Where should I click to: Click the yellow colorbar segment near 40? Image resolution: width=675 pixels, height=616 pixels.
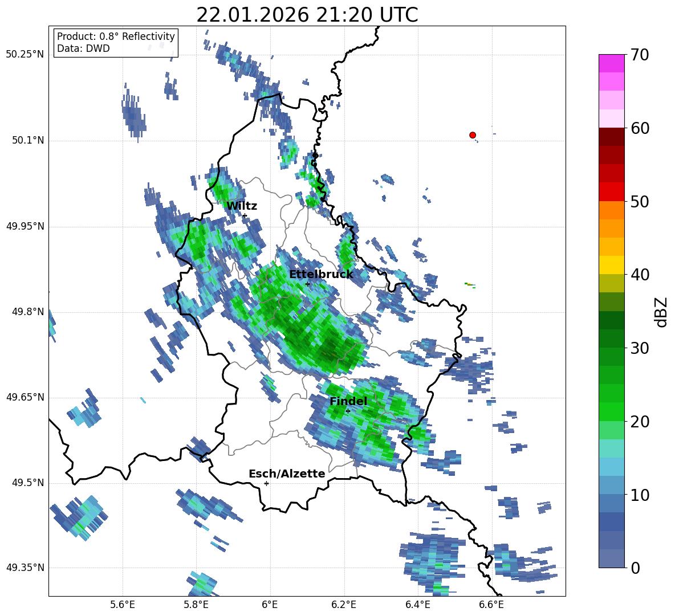[611, 265]
